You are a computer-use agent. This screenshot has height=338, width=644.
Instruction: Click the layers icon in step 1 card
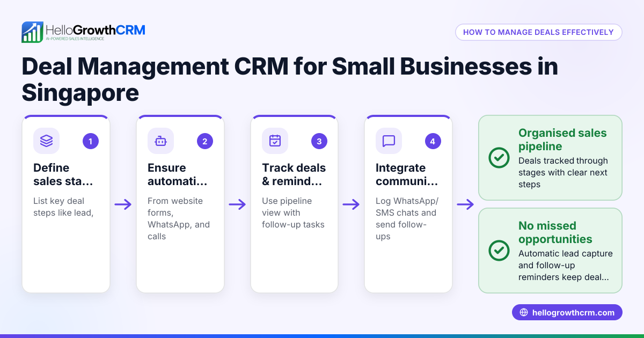(47, 141)
